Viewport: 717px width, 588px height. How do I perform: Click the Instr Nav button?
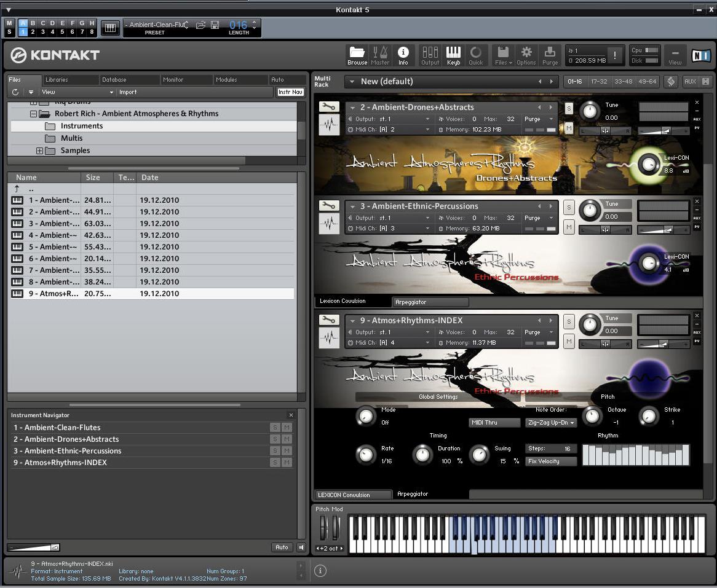point(290,92)
